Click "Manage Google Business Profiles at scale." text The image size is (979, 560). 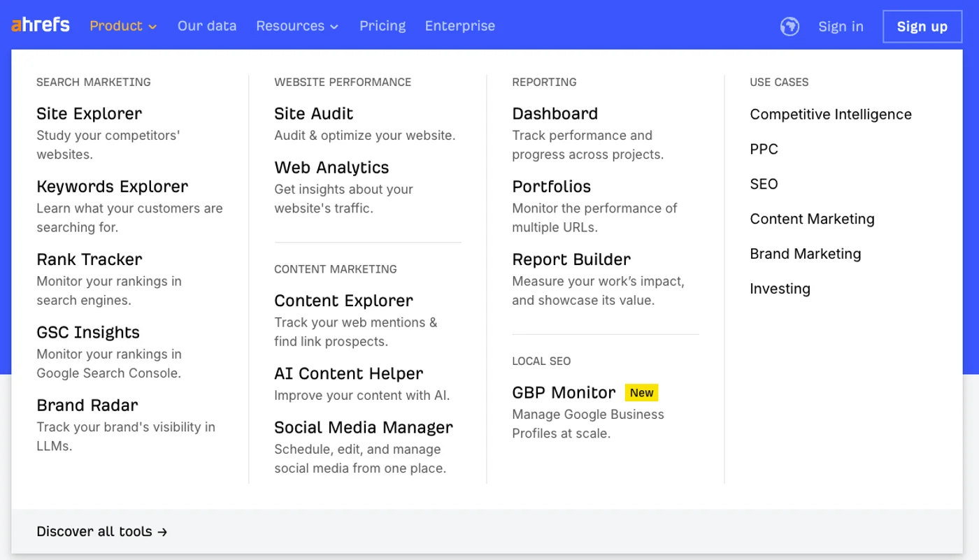tap(588, 424)
